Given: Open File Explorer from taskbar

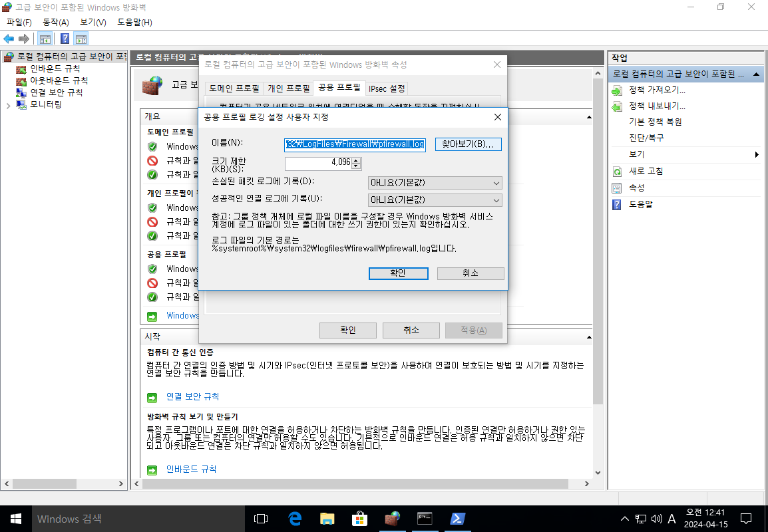Looking at the screenshot, I should (327, 519).
